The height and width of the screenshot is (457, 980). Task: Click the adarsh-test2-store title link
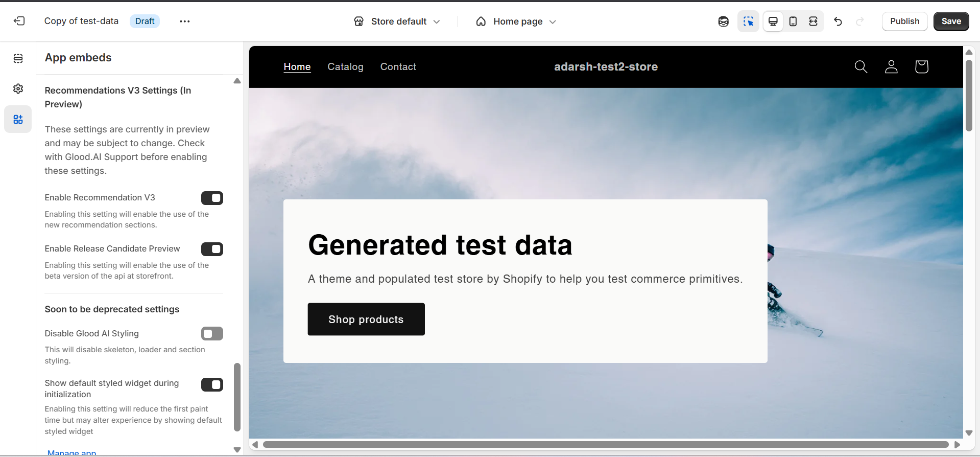click(x=606, y=66)
